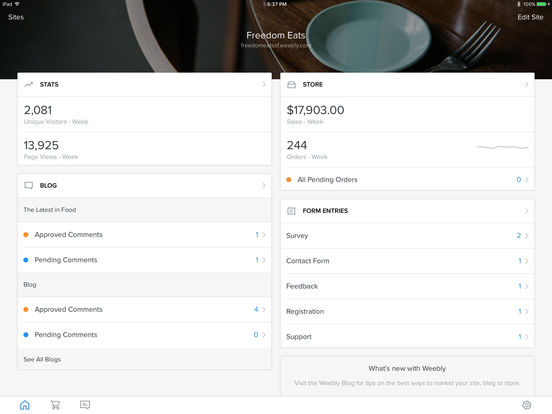Image resolution: width=552 pixels, height=414 pixels.
Task: Open Approved Comments under The Latest in Food
Action: [144, 234]
